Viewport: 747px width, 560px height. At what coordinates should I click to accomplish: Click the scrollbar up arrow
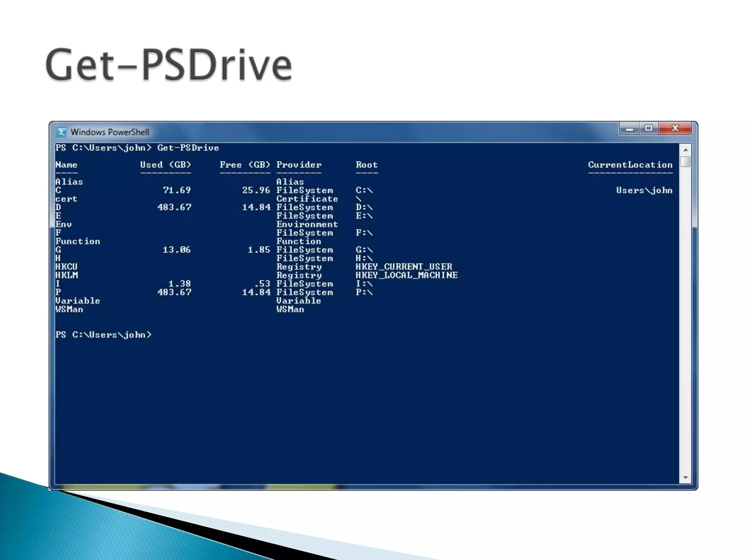tap(685, 150)
